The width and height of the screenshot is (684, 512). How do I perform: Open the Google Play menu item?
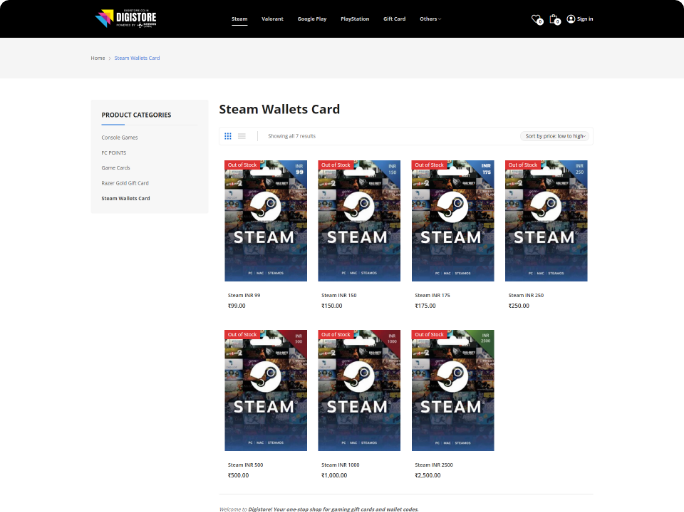312,19
